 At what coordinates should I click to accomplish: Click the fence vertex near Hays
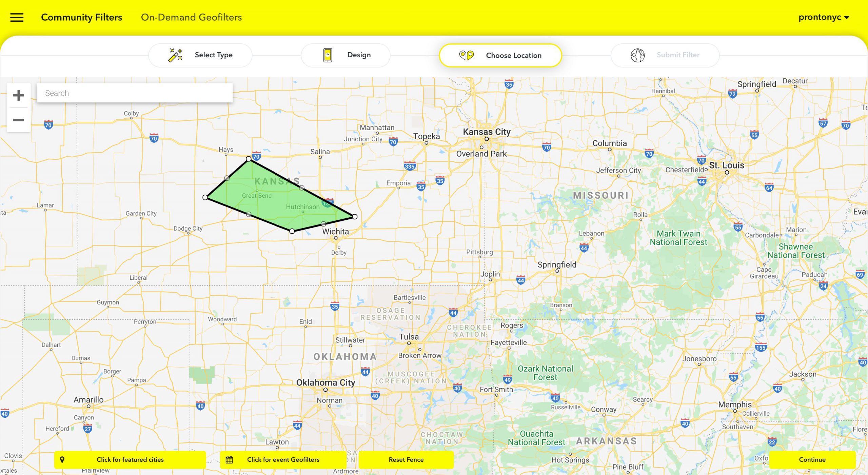(249, 159)
